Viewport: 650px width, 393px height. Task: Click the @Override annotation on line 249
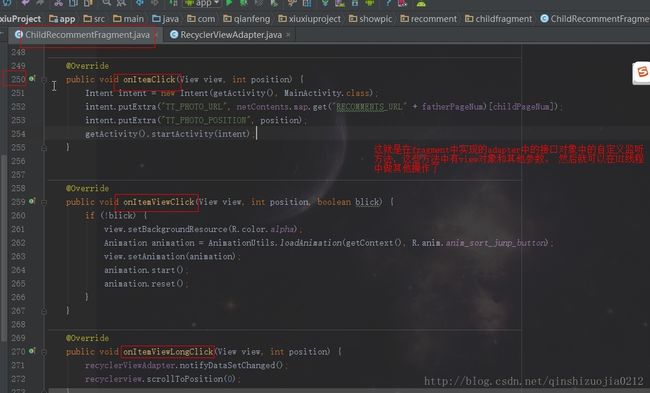[x=87, y=66]
